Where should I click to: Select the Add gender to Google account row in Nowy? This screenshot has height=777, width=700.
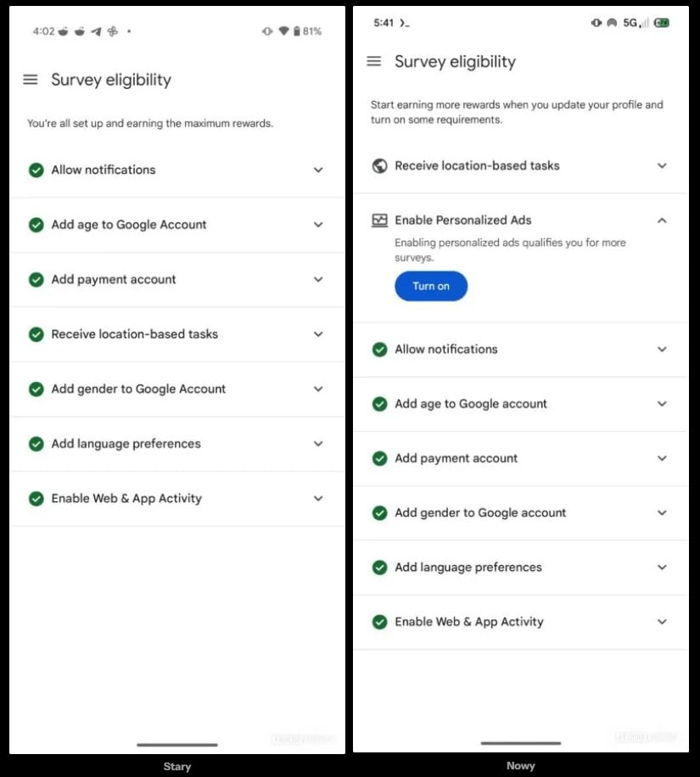[x=480, y=513]
